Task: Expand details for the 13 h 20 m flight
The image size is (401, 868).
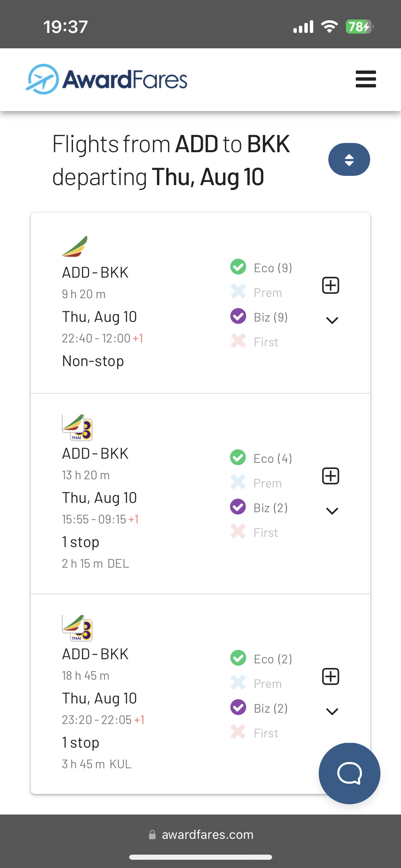Action: [332, 511]
